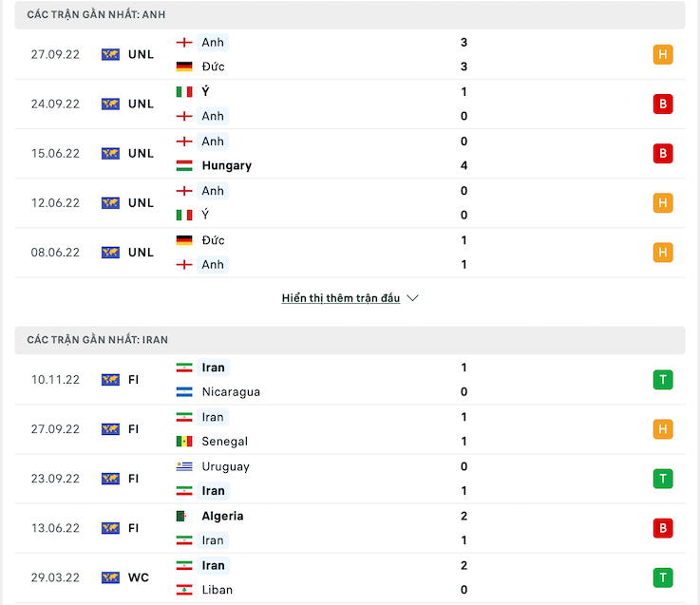Click the green T badge for Iran vs Liban

(x=663, y=577)
